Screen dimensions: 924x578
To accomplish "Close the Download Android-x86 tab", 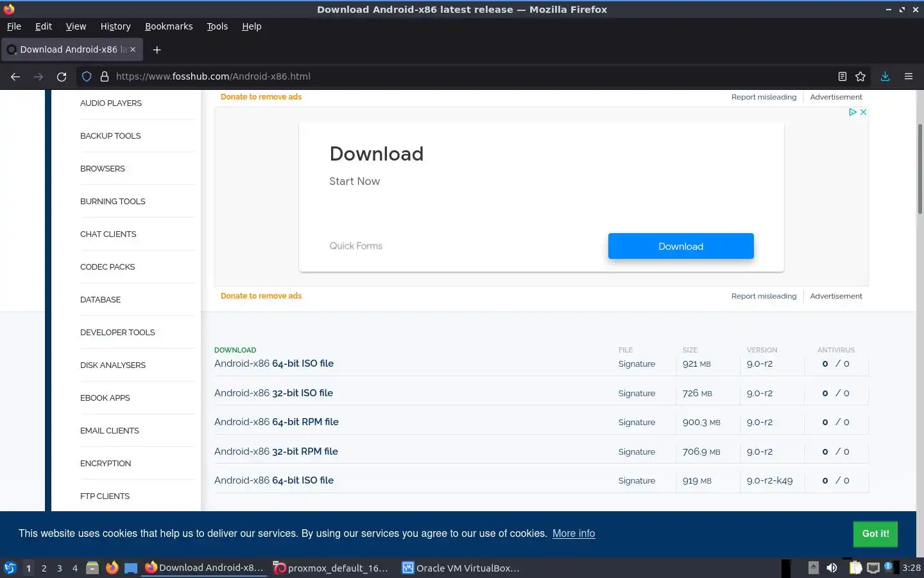I will (x=133, y=49).
